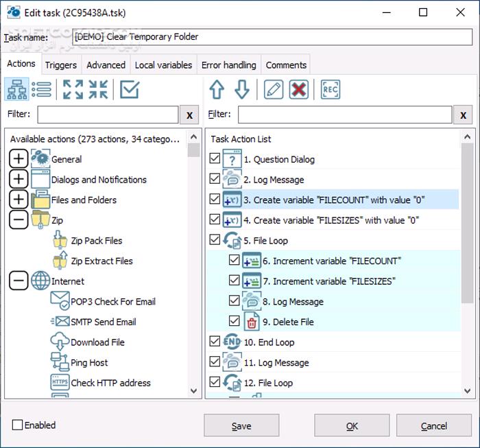Click the Internet globe icon
The width and height of the screenshot is (480, 448).
[x=40, y=281]
